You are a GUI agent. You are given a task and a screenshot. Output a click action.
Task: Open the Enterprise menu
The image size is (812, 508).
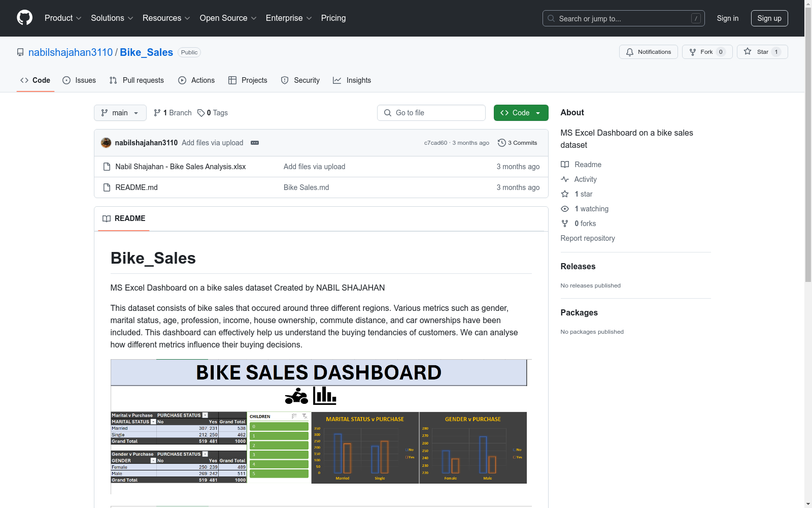[289, 18]
